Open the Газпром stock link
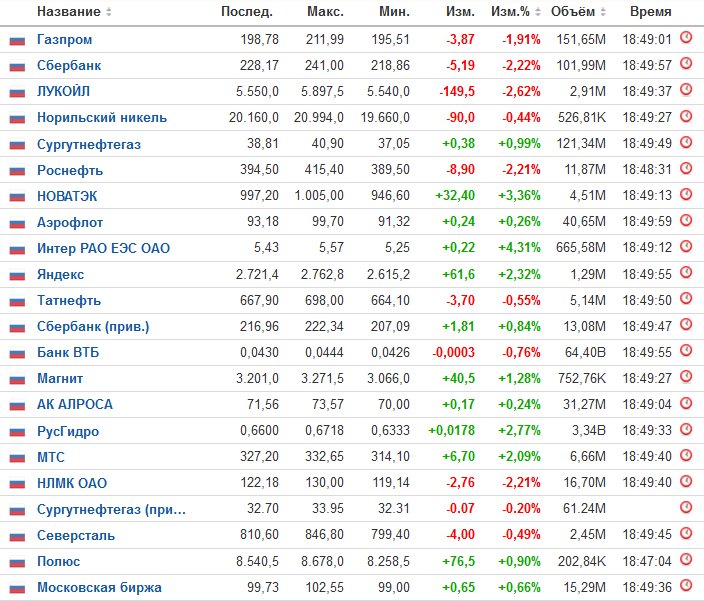The width and height of the screenshot is (704, 601). (65, 39)
